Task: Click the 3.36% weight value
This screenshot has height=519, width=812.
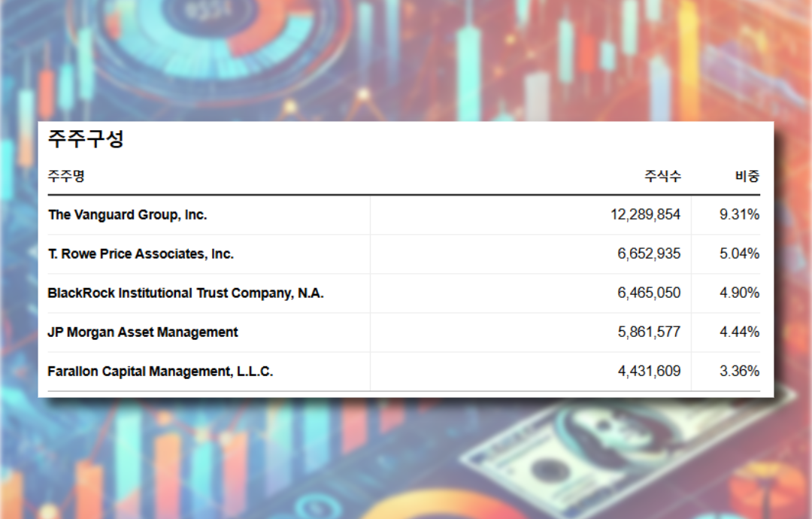Action: click(x=740, y=371)
